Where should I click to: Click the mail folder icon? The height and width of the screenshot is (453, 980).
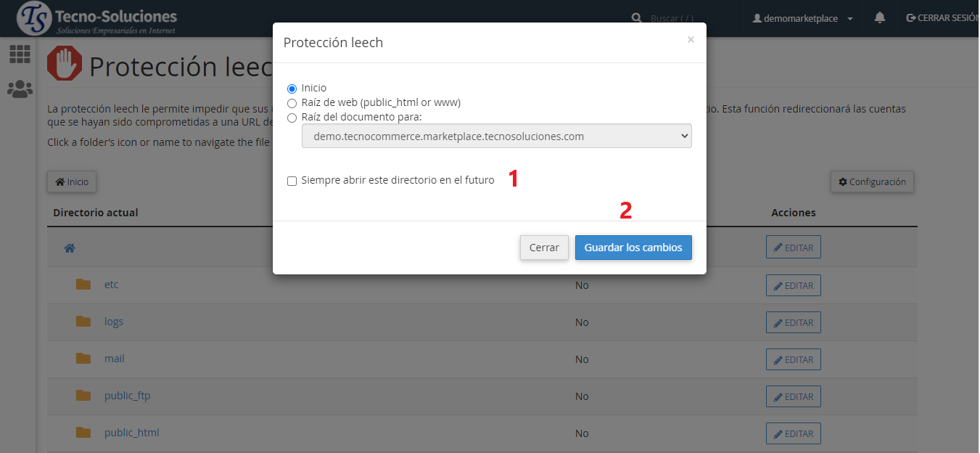coord(83,359)
